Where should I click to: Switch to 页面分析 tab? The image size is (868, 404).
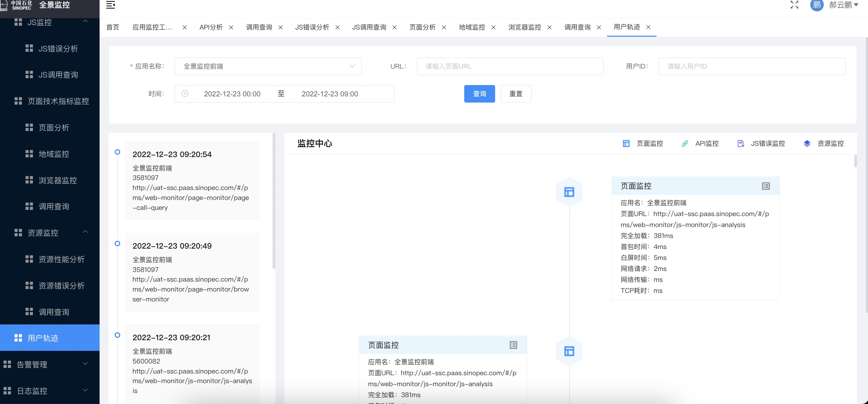(x=422, y=27)
